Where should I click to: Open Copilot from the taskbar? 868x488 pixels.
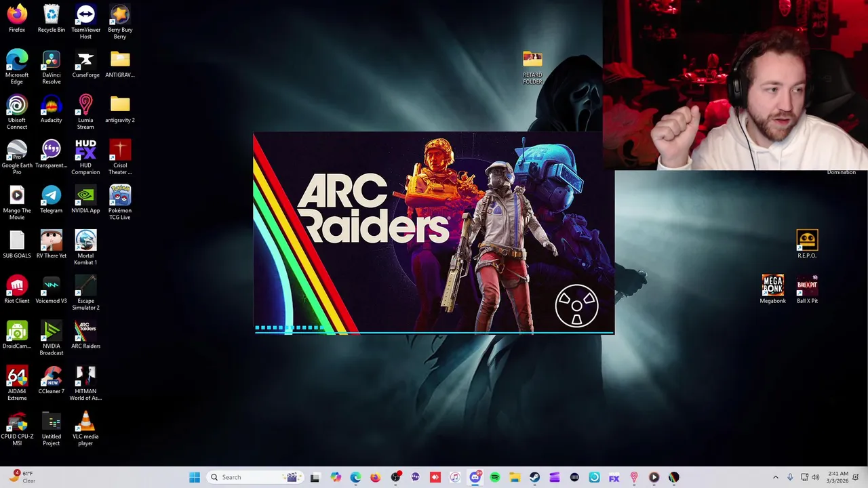pyautogui.click(x=336, y=477)
